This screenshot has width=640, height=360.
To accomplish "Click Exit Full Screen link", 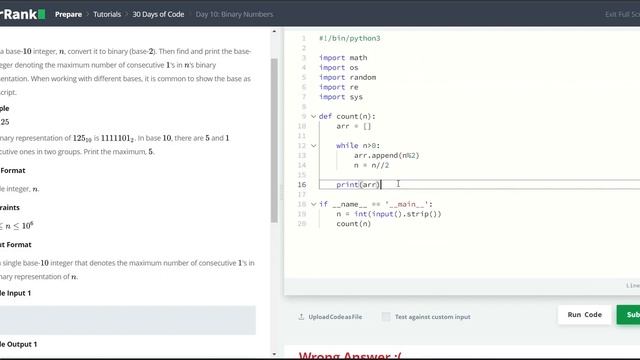I will click(622, 14).
